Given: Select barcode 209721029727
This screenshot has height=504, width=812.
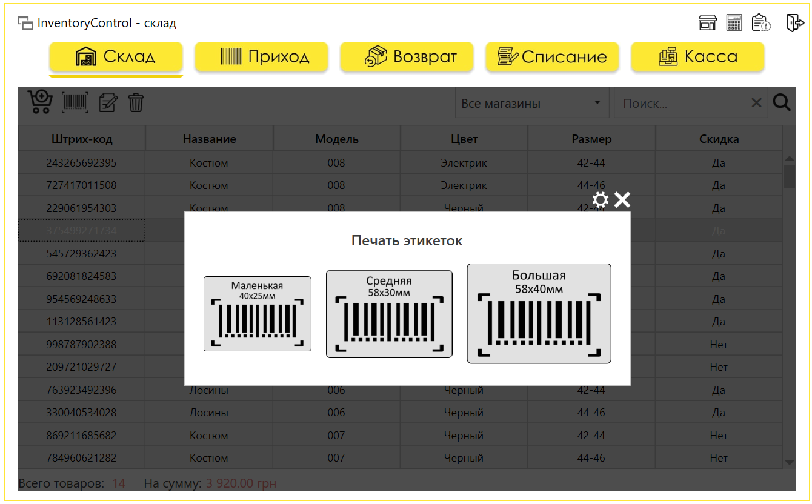Looking at the screenshot, I should tap(82, 367).
